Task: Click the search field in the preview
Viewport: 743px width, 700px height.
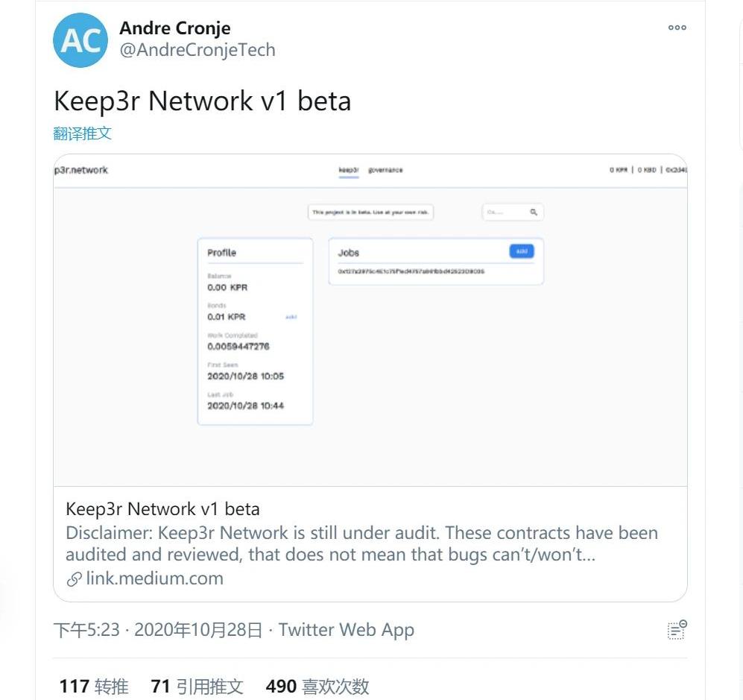Action: point(504,212)
